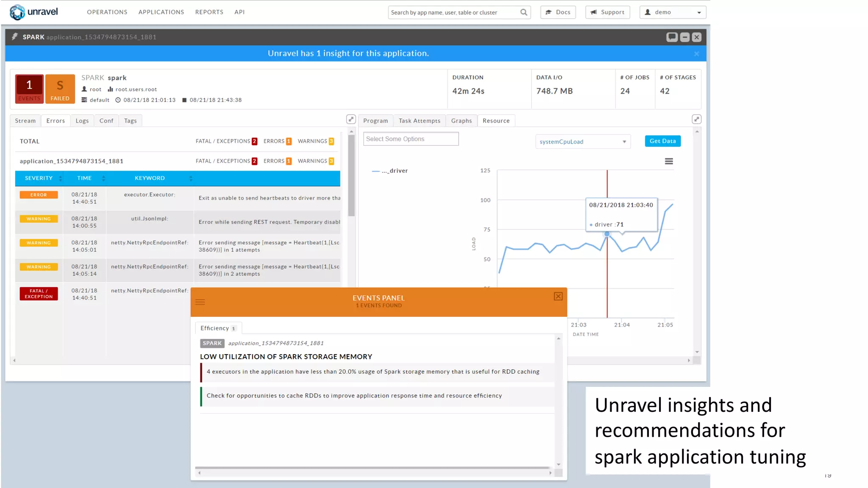Click the Duration value 42m 24s
The width and height of the screenshot is (868, 488).
click(x=468, y=91)
